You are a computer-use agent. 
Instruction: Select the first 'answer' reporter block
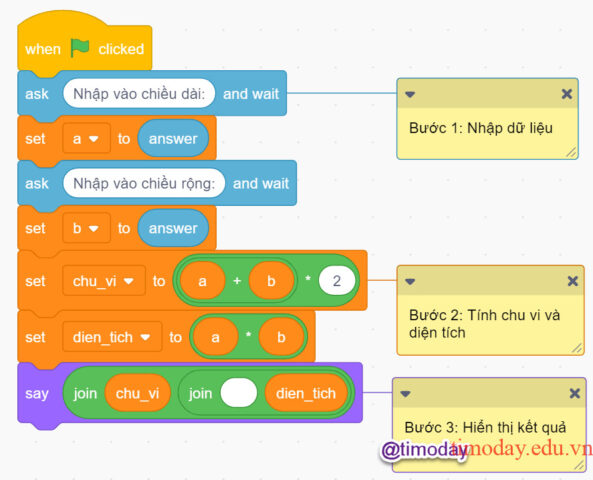click(173, 138)
